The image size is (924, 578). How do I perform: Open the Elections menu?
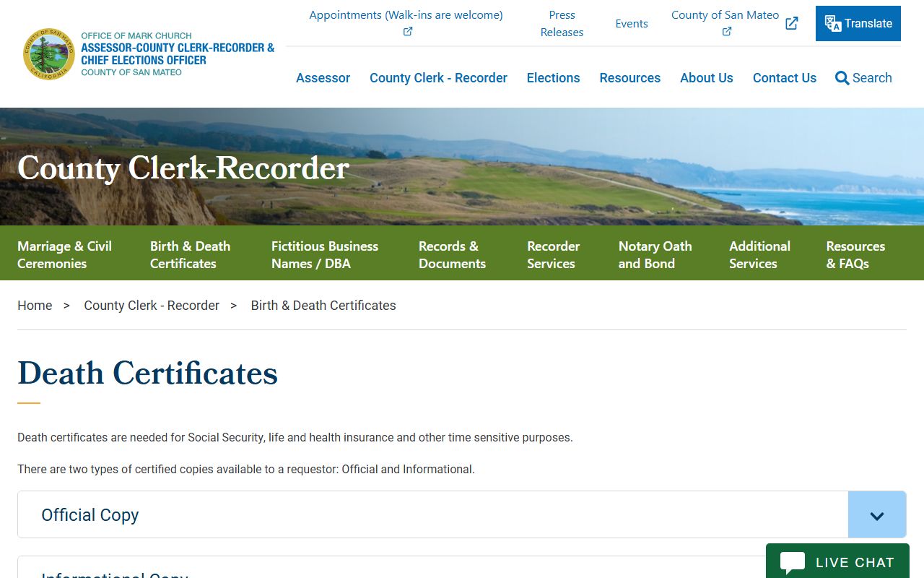[553, 78]
